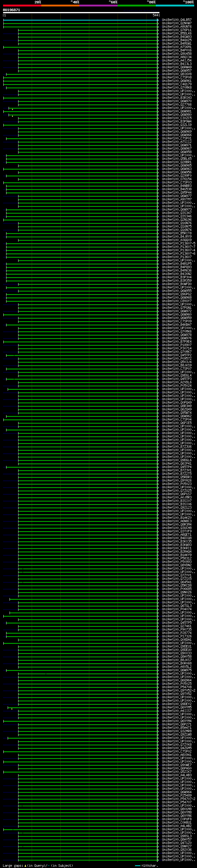
Task: Click the UniRef100_B4M636 label
Action: [x=177, y=270]
